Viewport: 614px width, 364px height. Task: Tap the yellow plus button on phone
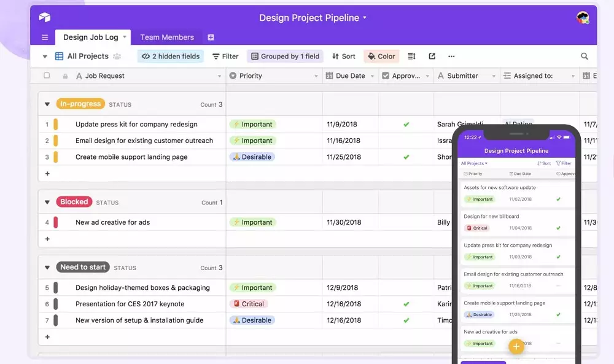516,347
